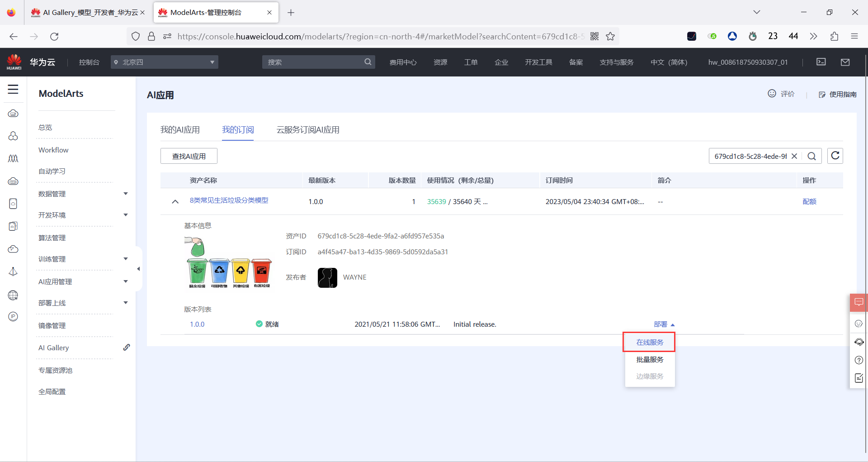Open the CloudShell terminal icon in the header
This screenshot has height=462, width=868.
point(821,62)
